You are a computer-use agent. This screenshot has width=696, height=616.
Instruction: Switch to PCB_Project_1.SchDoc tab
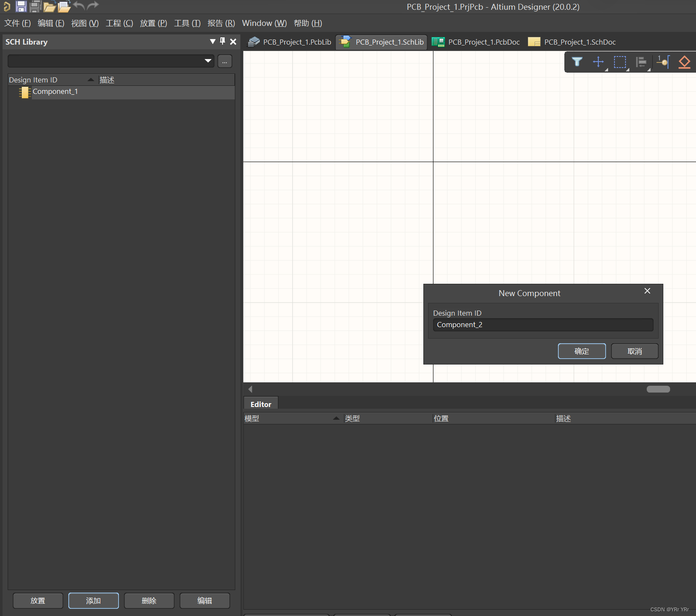coord(572,42)
